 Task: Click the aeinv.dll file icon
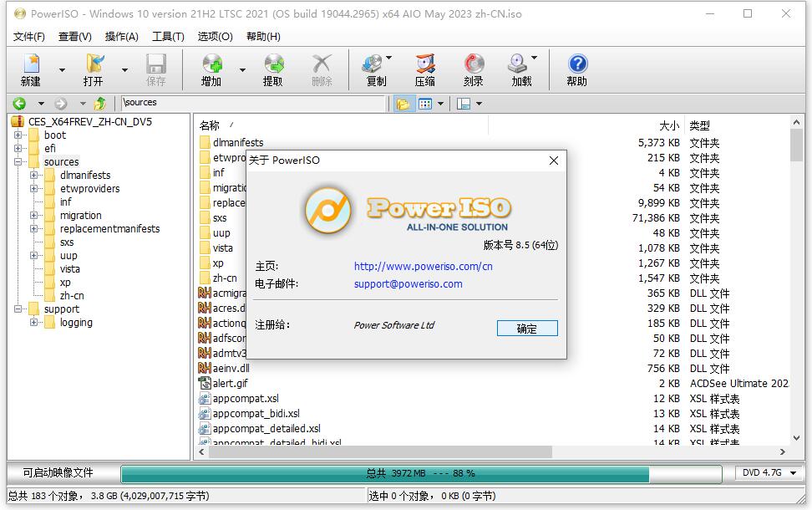click(205, 368)
